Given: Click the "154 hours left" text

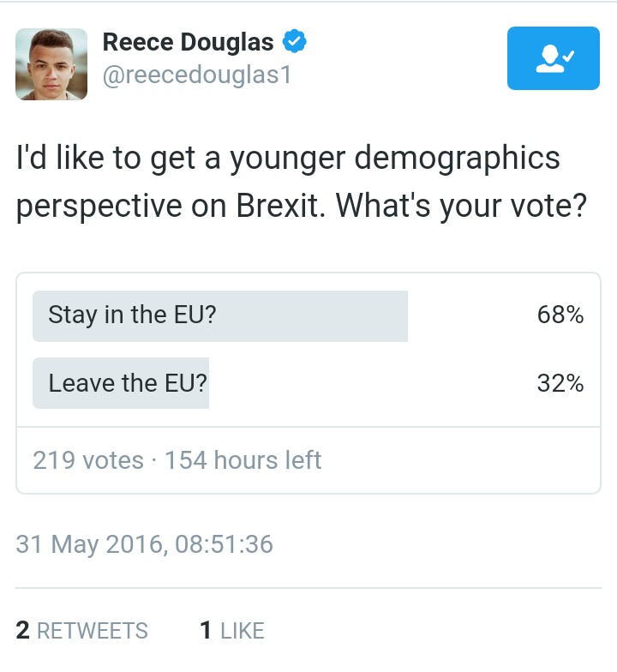Looking at the screenshot, I should tap(243, 460).
